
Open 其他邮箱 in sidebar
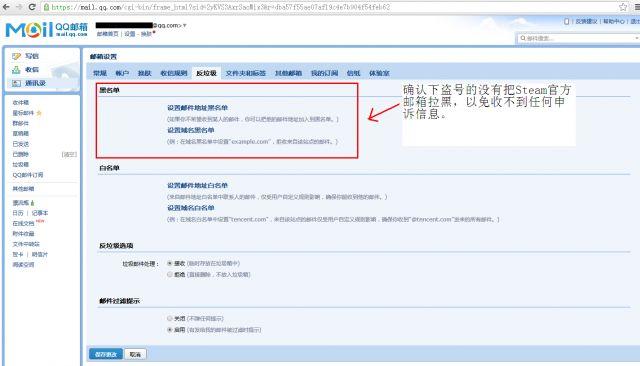pos(23,189)
